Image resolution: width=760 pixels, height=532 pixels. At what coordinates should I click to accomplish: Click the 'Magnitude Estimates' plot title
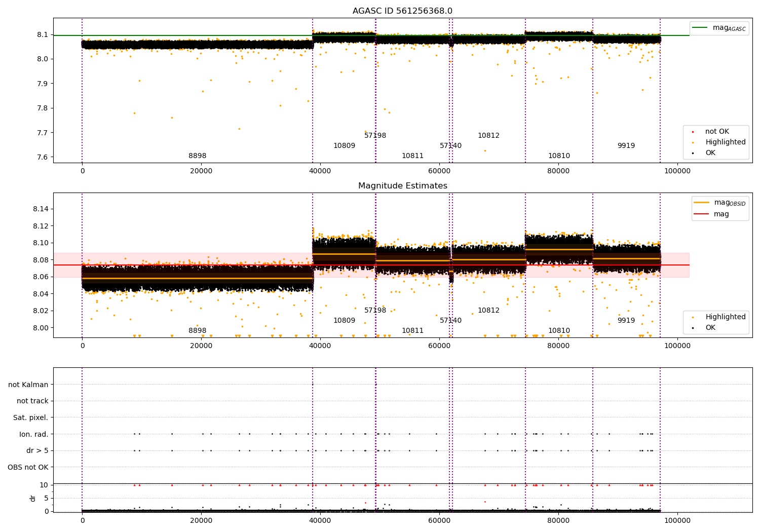pyautogui.click(x=402, y=186)
